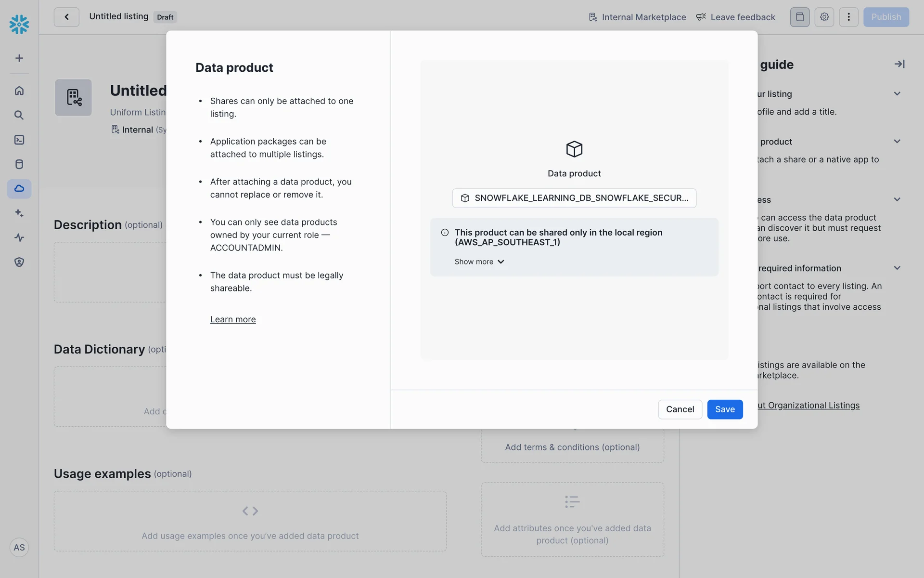Collapse the guide side panel arrow
This screenshot has width=924, height=578.
tap(899, 64)
